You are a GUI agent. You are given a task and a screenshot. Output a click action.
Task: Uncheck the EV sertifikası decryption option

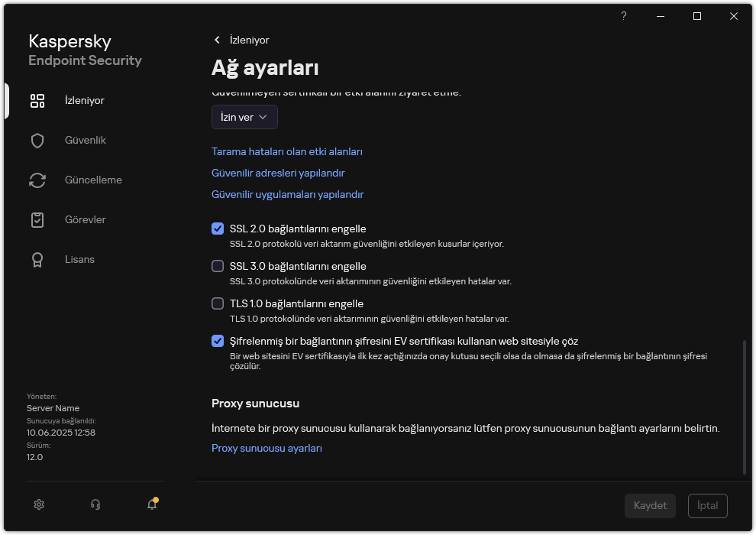tap(218, 341)
